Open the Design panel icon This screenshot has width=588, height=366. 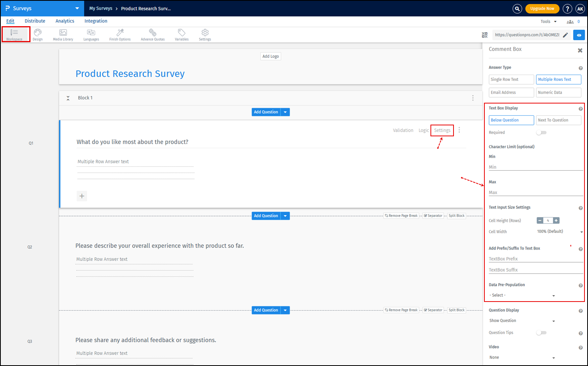(x=38, y=34)
